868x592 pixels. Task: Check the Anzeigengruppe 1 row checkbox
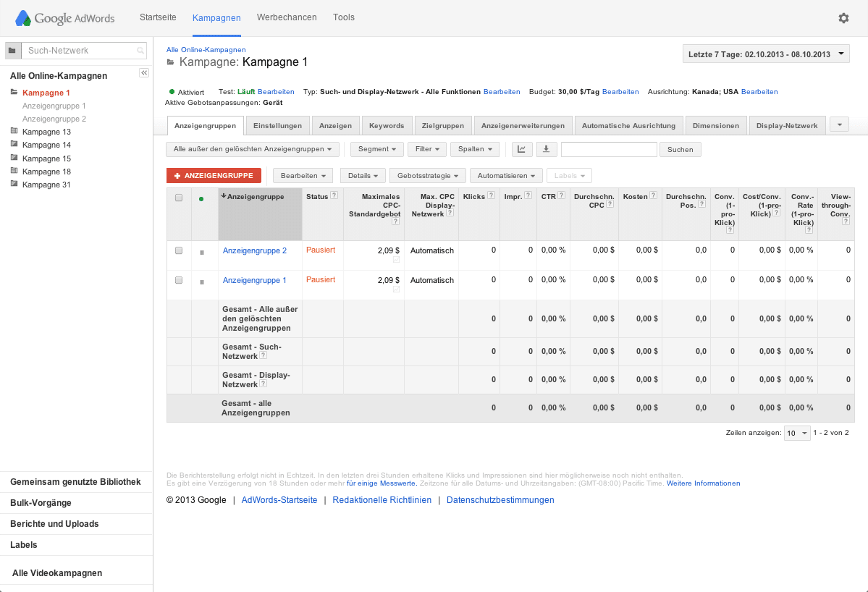click(x=179, y=281)
